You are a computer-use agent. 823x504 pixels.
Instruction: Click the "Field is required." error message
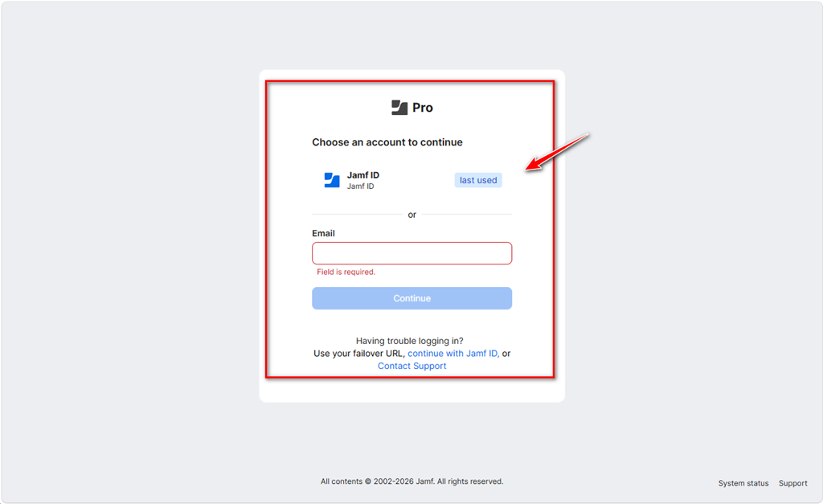tap(346, 272)
